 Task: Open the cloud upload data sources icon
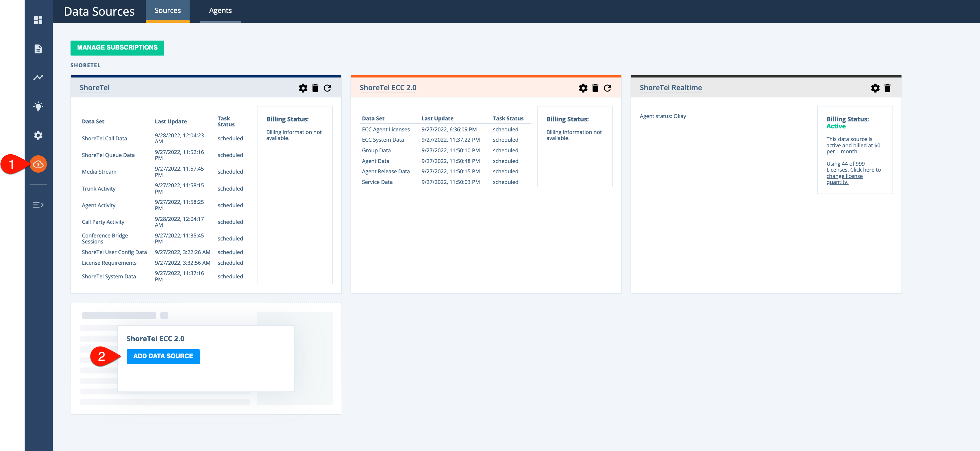pyautogui.click(x=38, y=164)
